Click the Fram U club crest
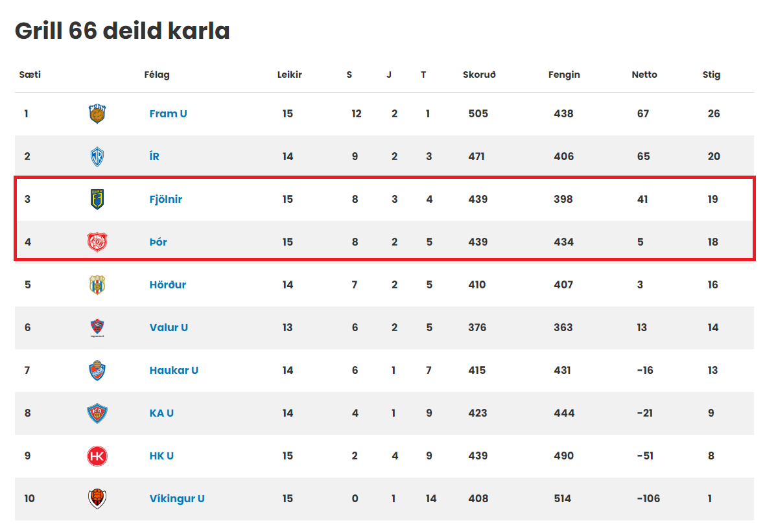This screenshot has height=532, width=765. [97, 113]
